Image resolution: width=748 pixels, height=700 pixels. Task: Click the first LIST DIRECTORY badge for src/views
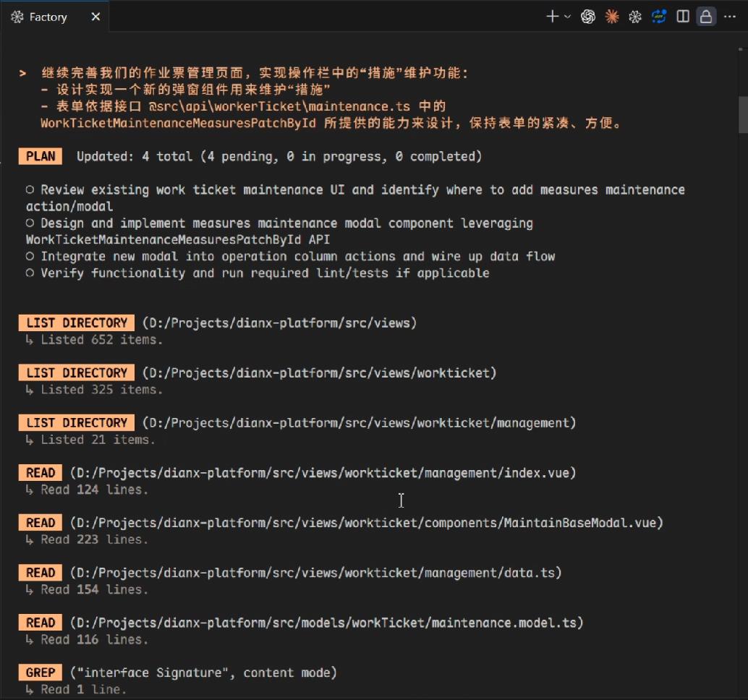[x=77, y=323]
